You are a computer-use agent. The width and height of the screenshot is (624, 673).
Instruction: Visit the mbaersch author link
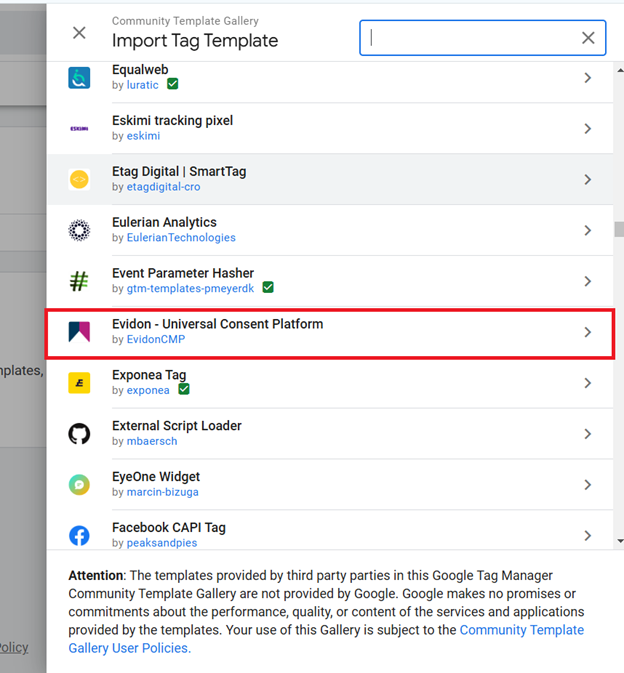coord(152,441)
